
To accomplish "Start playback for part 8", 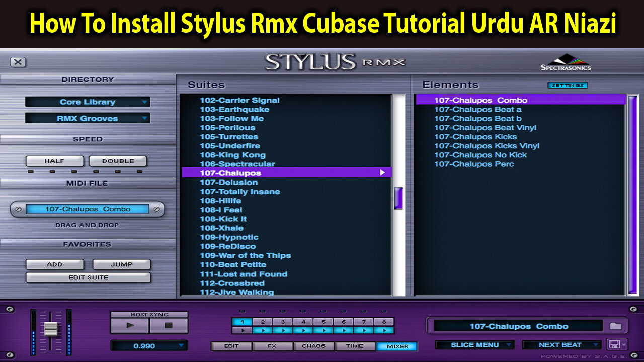I will [383, 330].
